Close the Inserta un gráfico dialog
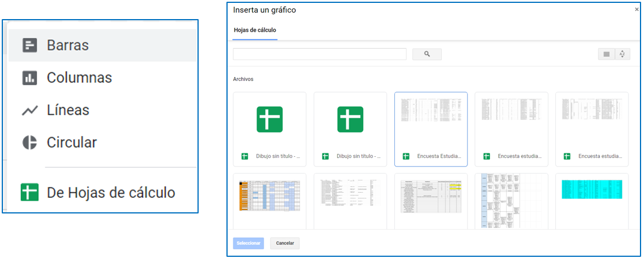Screen dimensions: 644x258 pyautogui.click(x=637, y=10)
